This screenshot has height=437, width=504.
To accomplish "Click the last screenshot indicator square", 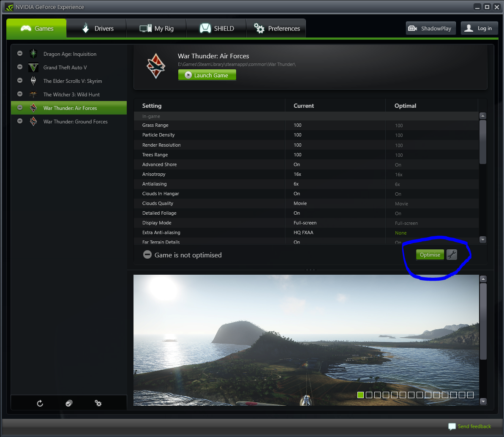I will tap(470, 395).
